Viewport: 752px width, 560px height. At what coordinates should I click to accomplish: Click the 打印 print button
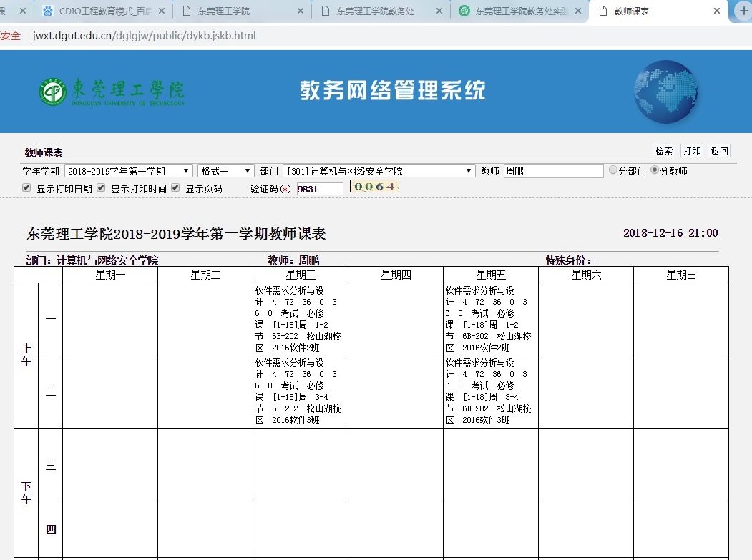pyautogui.click(x=692, y=151)
